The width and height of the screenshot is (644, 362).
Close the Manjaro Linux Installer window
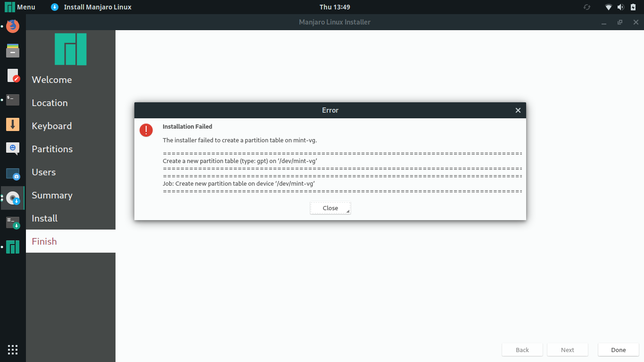[x=636, y=22]
